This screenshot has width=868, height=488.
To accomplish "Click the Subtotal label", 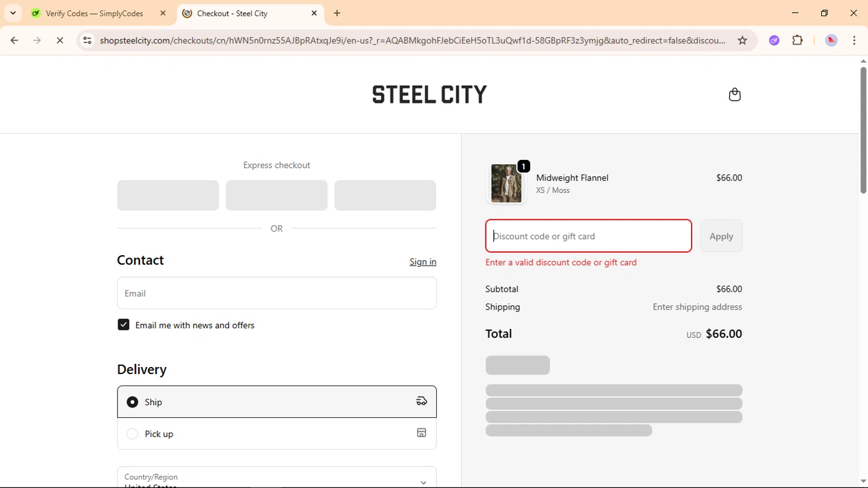I will [502, 289].
